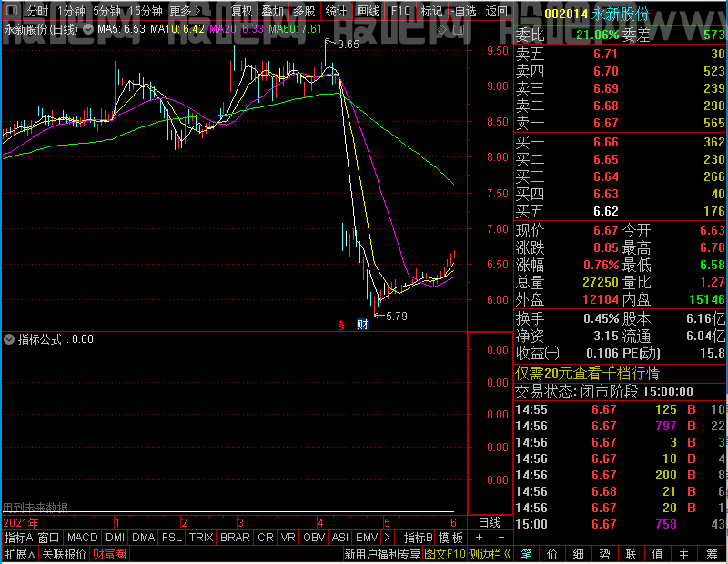Expand the 扩展 panel

click(20, 554)
